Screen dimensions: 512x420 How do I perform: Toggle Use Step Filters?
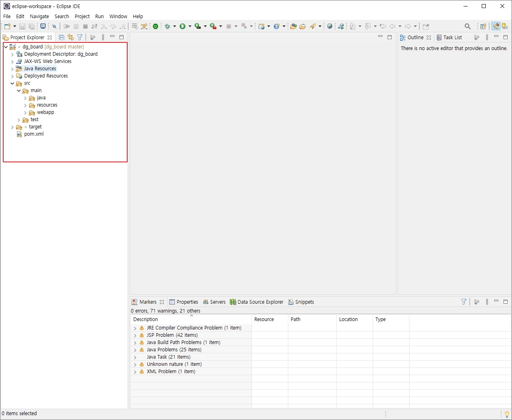[x=144, y=26]
